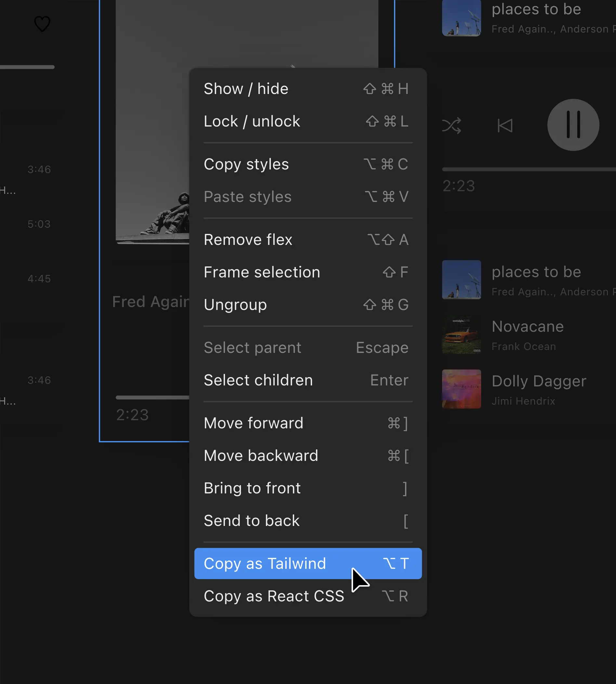Choose Select children entry
The image size is (616, 684).
click(308, 380)
